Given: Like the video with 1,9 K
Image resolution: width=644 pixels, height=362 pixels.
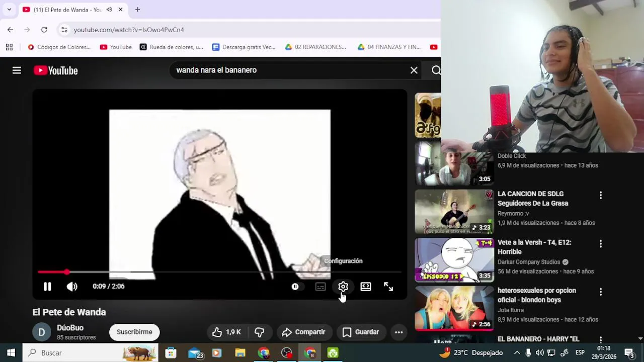Looking at the screenshot, I should coord(226,332).
